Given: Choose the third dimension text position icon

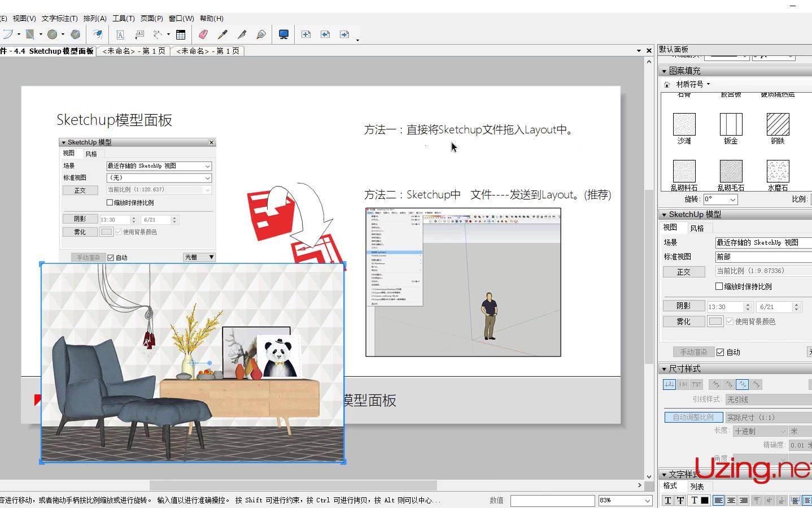Looking at the screenshot, I should click(x=696, y=384).
